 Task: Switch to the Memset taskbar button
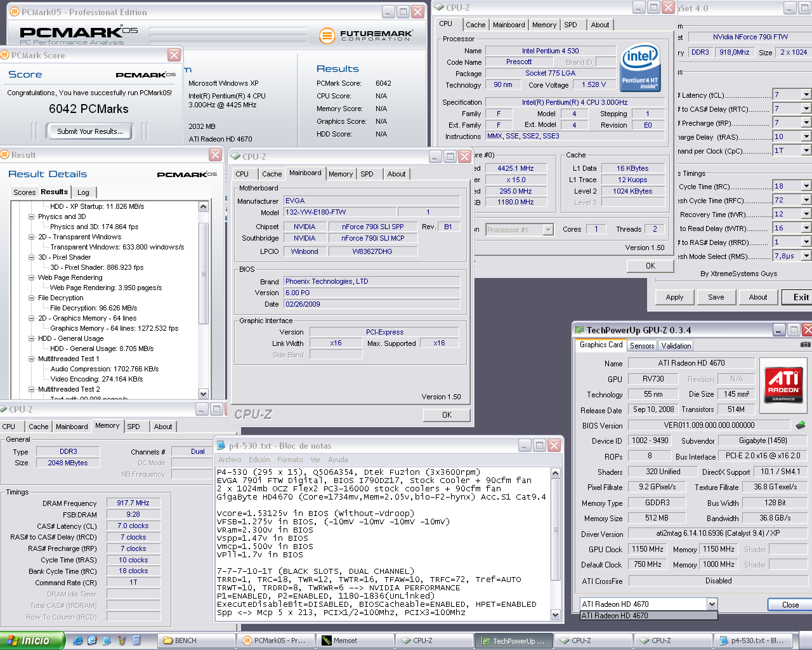[x=356, y=640]
